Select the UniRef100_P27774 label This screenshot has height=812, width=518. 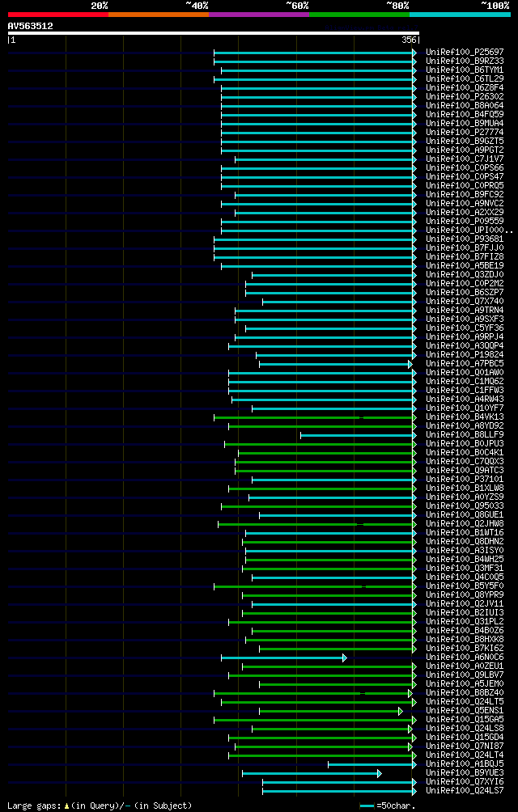[x=465, y=132]
